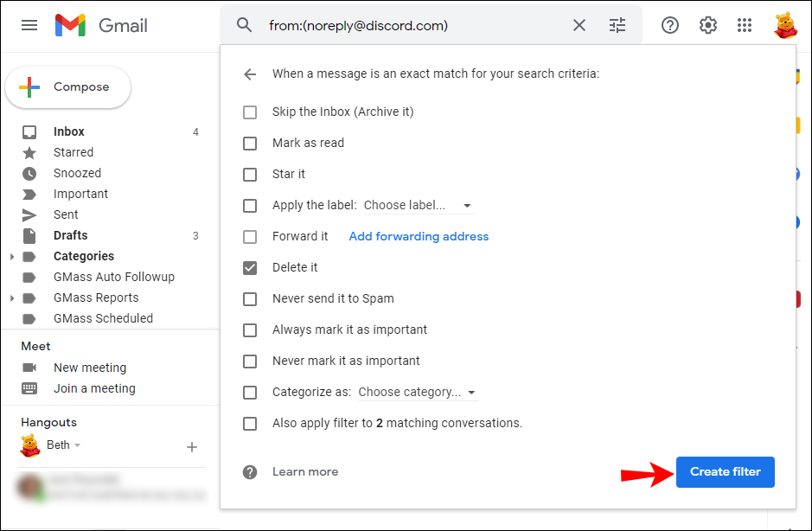
Task: Click into the search field text
Action: tap(358, 25)
